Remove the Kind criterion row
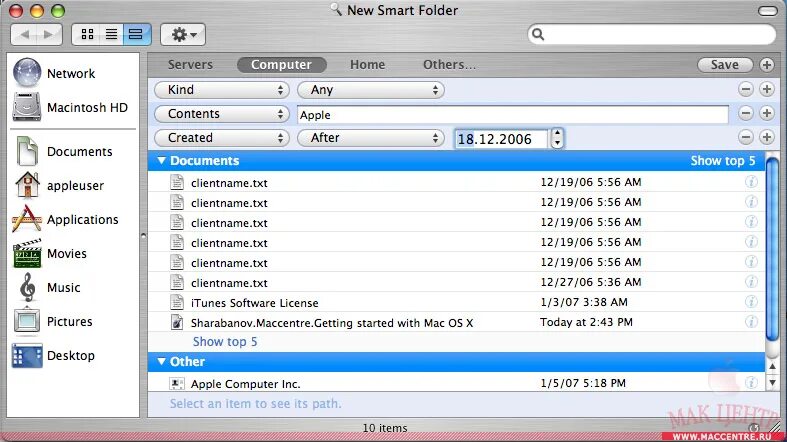 [x=746, y=89]
